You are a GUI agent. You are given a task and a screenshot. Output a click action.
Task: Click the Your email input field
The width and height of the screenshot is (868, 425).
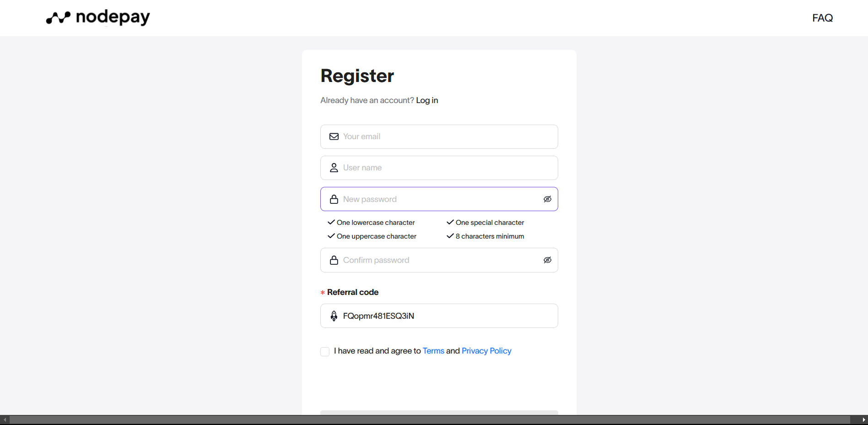(x=439, y=136)
